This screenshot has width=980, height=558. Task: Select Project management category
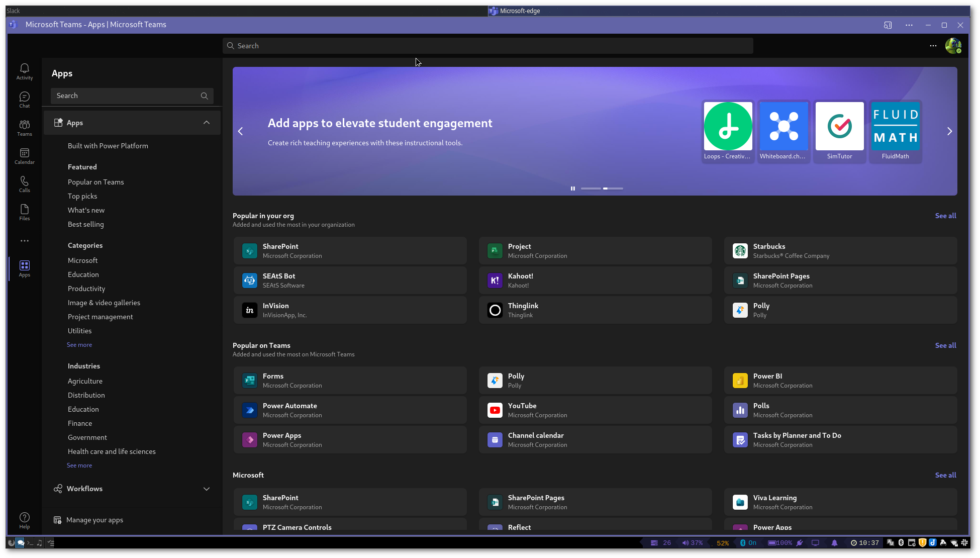pyautogui.click(x=100, y=317)
